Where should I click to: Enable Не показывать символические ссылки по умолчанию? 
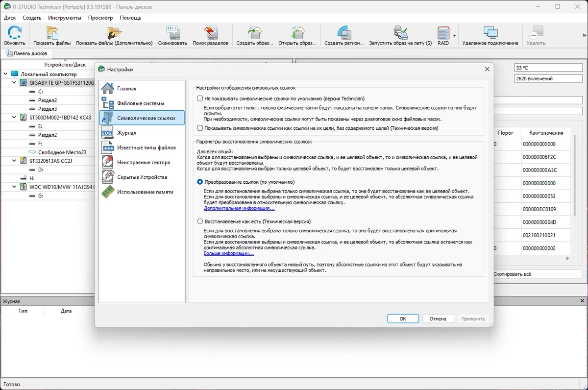(x=199, y=98)
